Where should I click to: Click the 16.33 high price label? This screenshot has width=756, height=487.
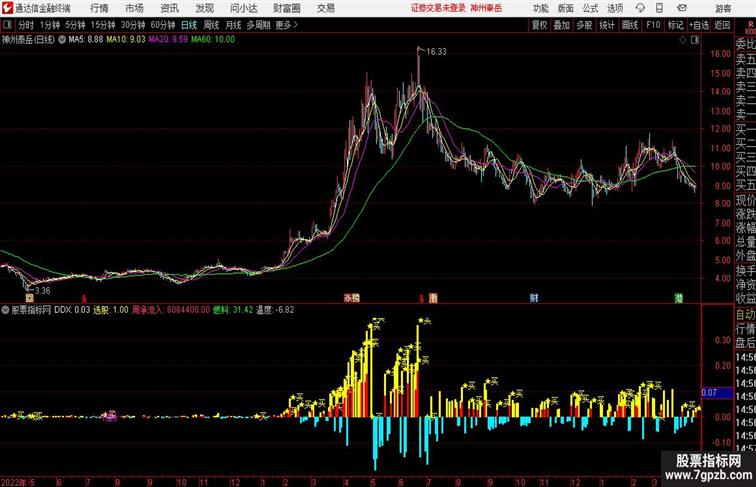(436, 52)
